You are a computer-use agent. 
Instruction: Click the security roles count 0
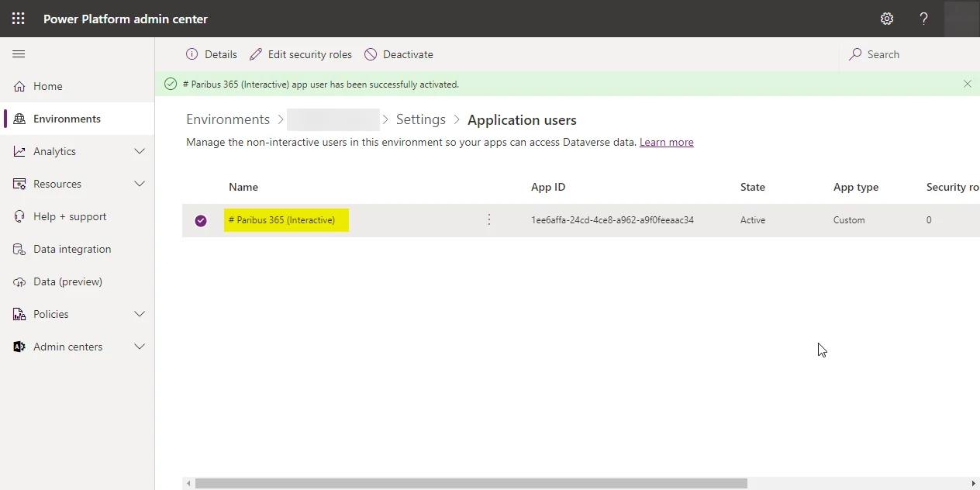click(929, 220)
